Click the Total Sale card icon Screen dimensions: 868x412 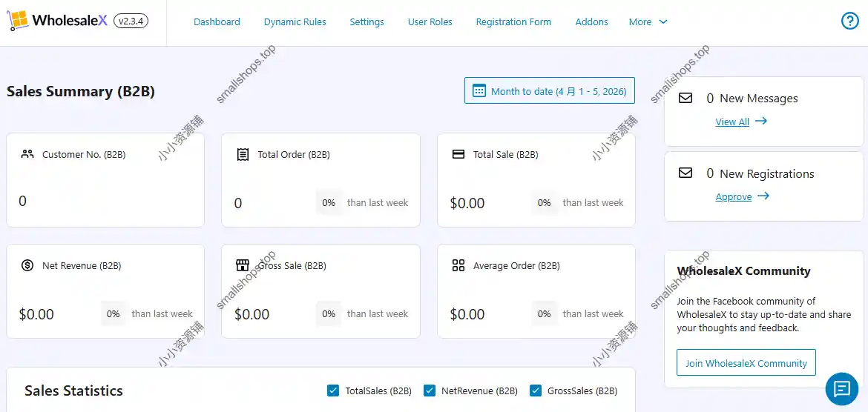(458, 154)
